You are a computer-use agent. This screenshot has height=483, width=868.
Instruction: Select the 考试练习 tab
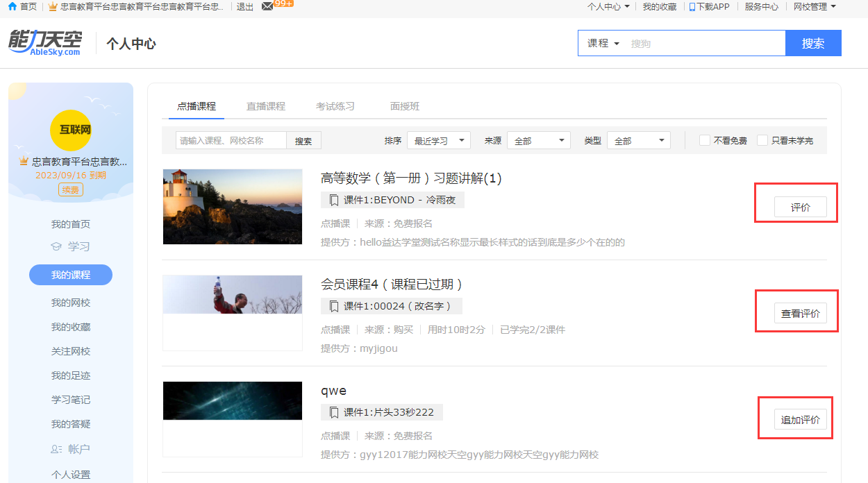[335, 106]
